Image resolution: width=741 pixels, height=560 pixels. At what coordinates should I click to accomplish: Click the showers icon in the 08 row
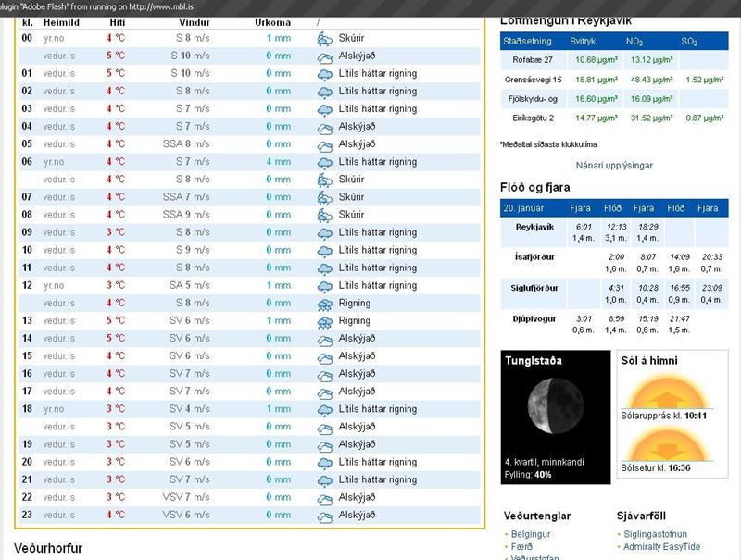(325, 216)
